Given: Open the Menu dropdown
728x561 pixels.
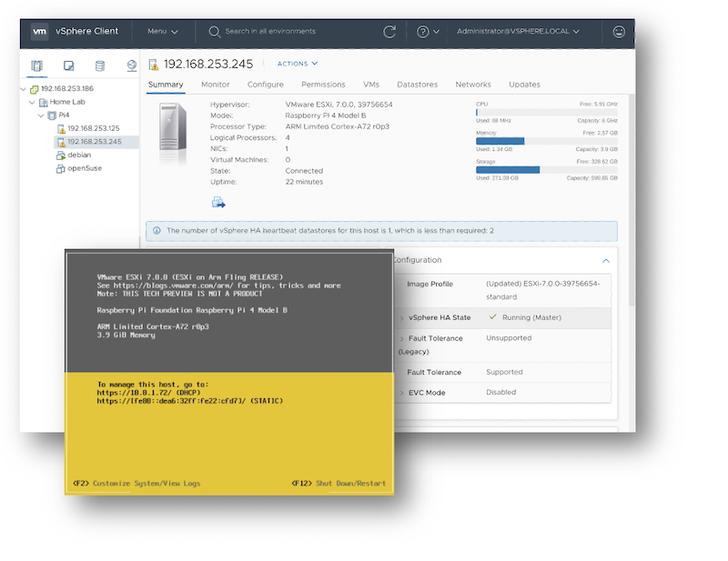Looking at the screenshot, I should click(163, 31).
